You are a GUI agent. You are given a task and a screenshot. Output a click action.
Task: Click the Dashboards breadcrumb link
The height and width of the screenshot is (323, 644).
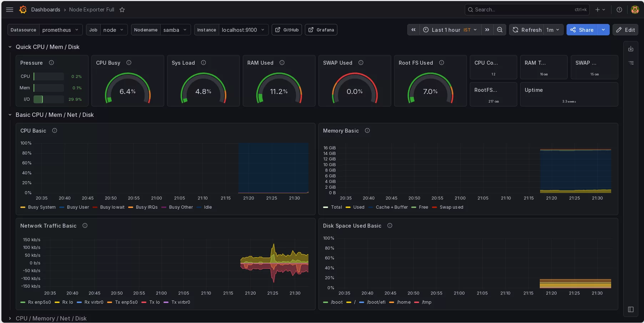point(46,10)
